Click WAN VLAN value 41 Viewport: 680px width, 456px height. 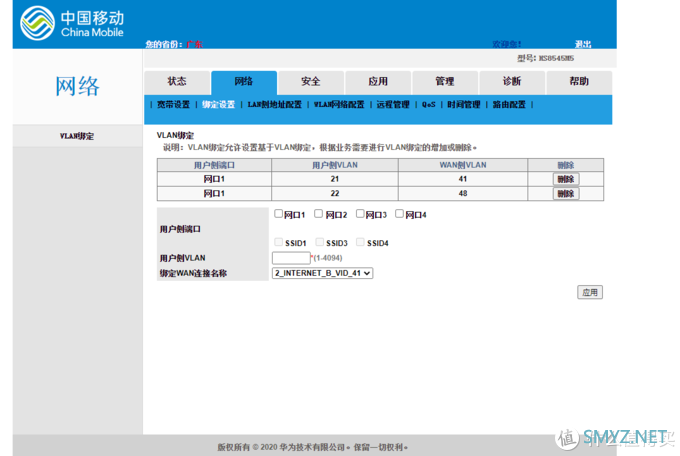tap(463, 179)
